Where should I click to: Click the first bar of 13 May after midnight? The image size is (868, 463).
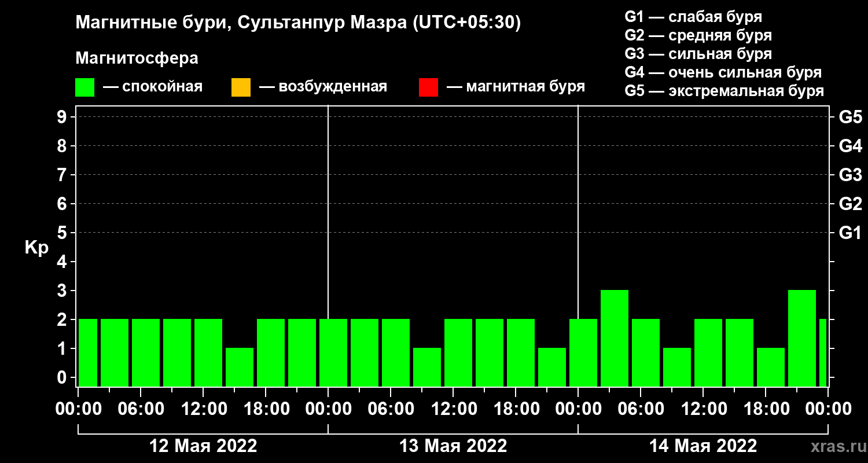coord(333,352)
